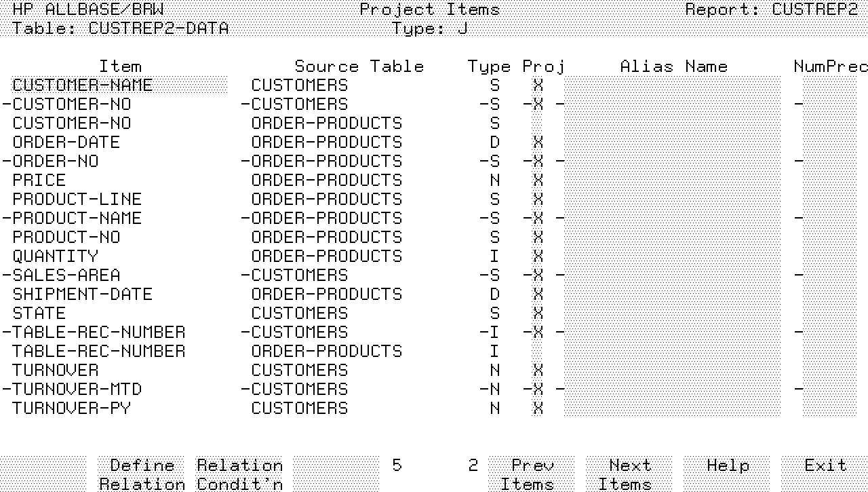Click Source Table of PRODUCT-NO row

click(x=326, y=238)
